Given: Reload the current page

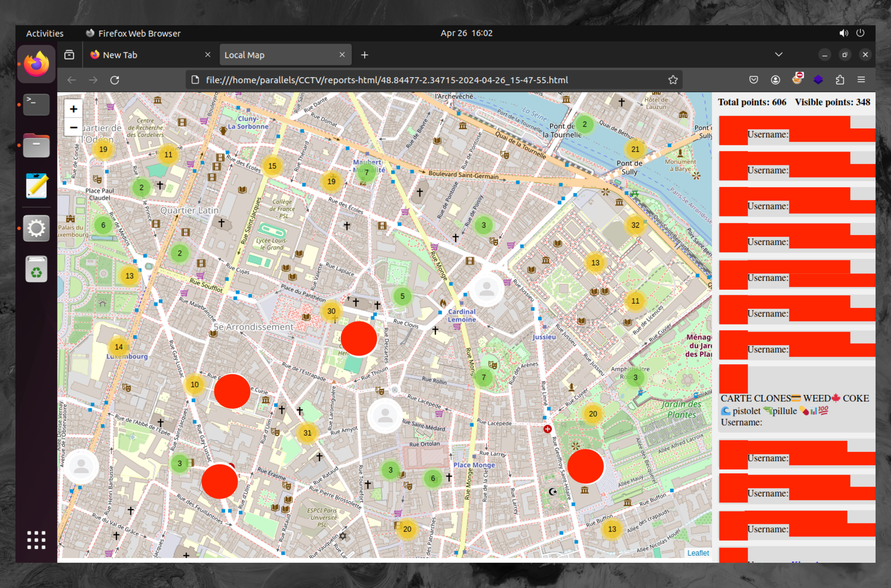Looking at the screenshot, I should click(x=115, y=80).
